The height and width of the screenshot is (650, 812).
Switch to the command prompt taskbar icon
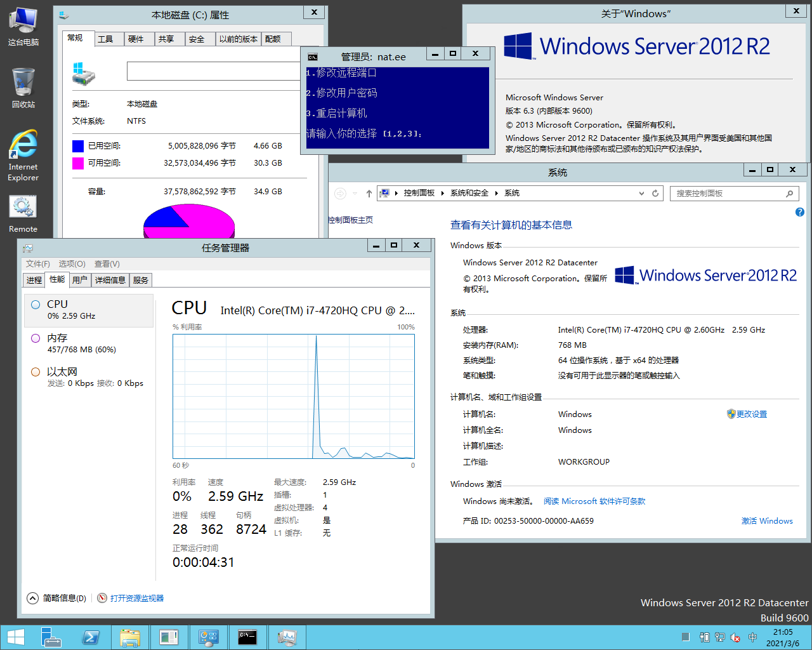(x=247, y=637)
